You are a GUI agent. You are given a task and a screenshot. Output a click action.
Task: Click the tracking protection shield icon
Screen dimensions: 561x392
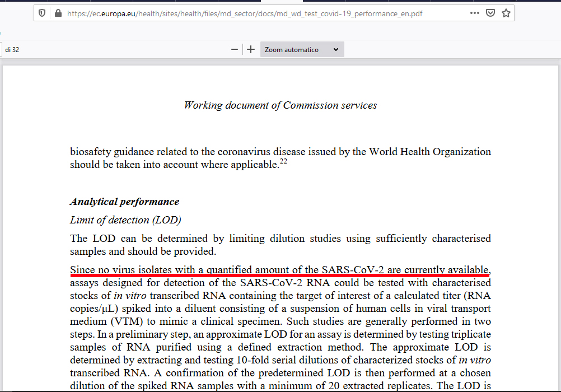pos(42,13)
